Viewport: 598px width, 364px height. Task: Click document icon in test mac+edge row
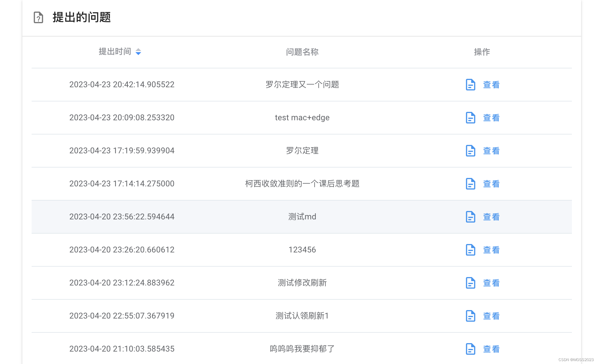(x=470, y=118)
